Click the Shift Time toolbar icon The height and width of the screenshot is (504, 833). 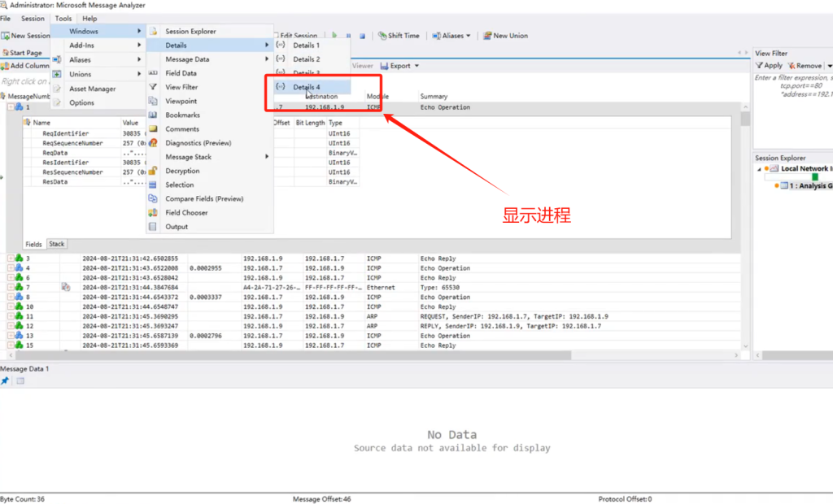[382, 36]
